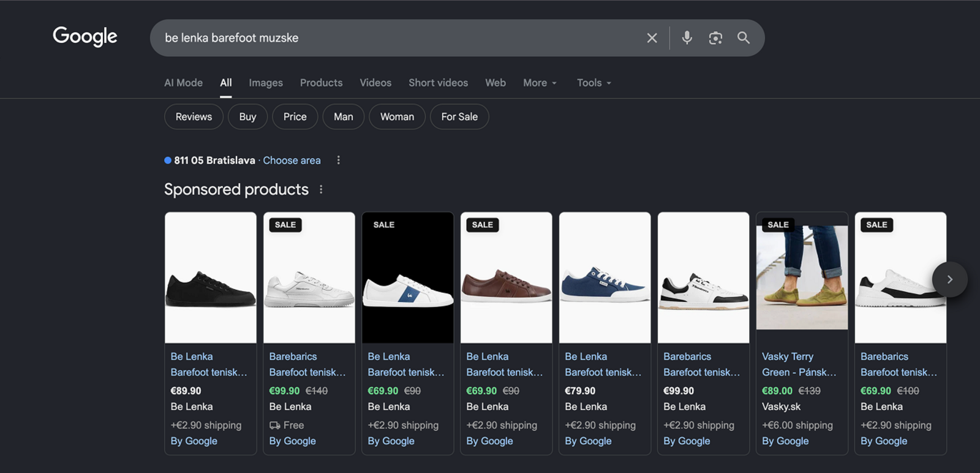
Task: Open the blue canvas sneaker image
Action: (x=605, y=278)
